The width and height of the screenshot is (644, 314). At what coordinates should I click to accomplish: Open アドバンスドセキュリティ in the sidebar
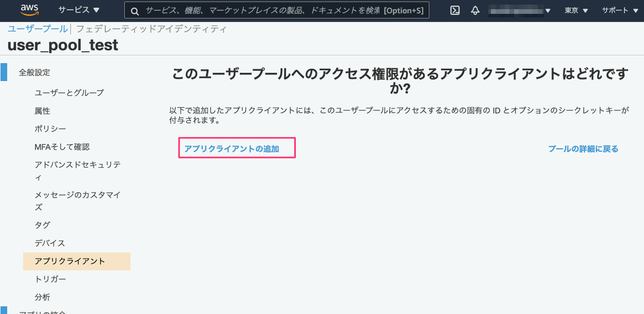78,170
